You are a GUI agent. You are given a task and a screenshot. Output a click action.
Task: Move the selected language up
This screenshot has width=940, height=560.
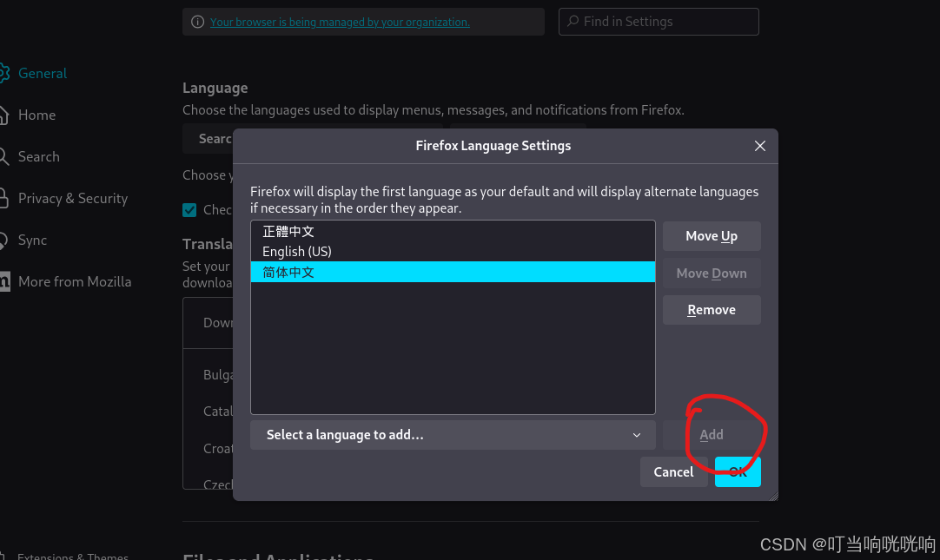tap(712, 236)
